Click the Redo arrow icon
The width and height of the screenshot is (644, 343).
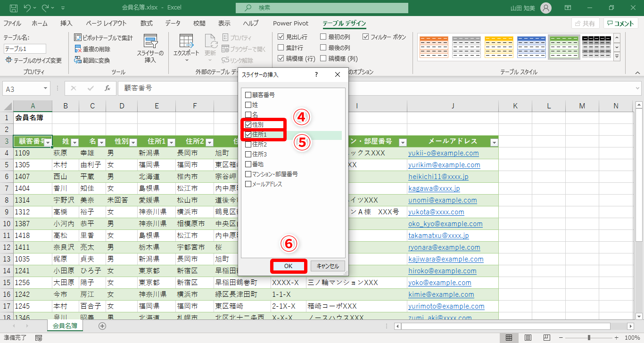[46, 8]
